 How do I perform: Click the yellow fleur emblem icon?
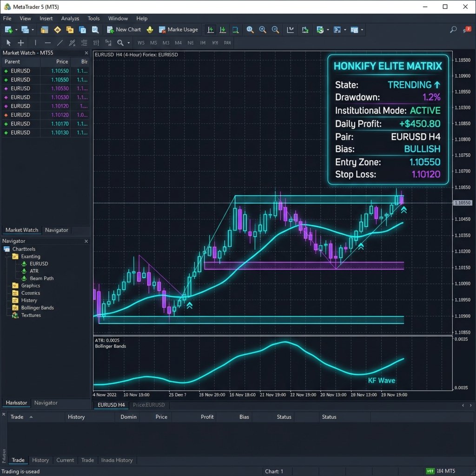150,30
